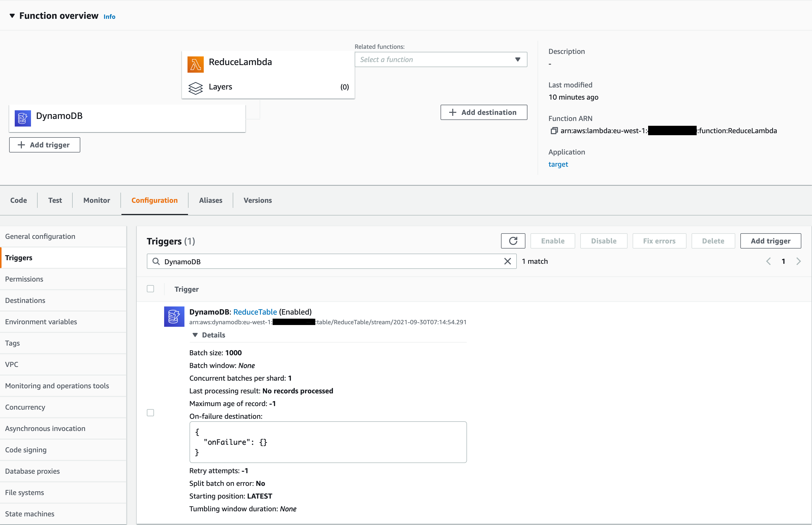Open the Related functions dropdown
This screenshot has width=812, height=525.
pyautogui.click(x=441, y=59)
